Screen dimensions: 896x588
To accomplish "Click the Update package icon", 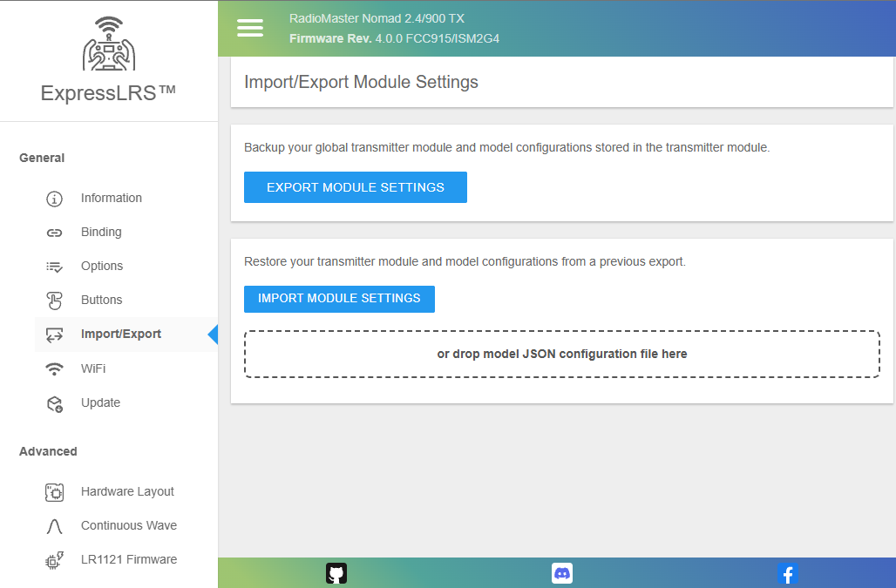I will (54, 403).
